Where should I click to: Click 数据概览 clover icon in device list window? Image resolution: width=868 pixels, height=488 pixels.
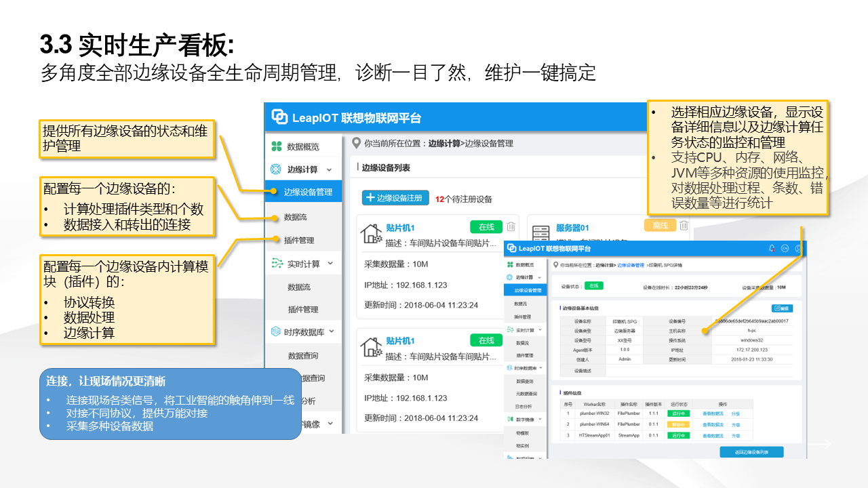click(x=276, y=146)
